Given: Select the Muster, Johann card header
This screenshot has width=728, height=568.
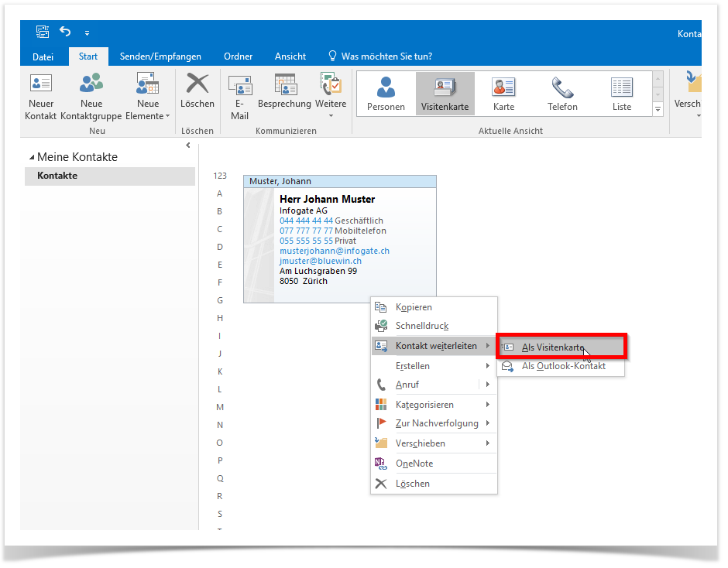Looking at the screenshot, I should click(340, 181).
